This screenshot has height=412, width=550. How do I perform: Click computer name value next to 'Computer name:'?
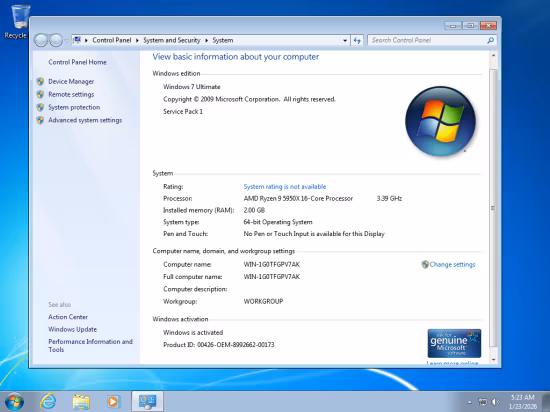[x=271, y=264]
